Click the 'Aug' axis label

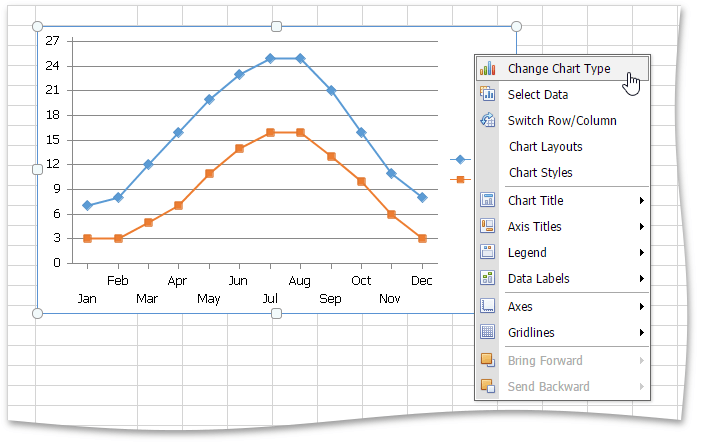click(x=300, y=281)
